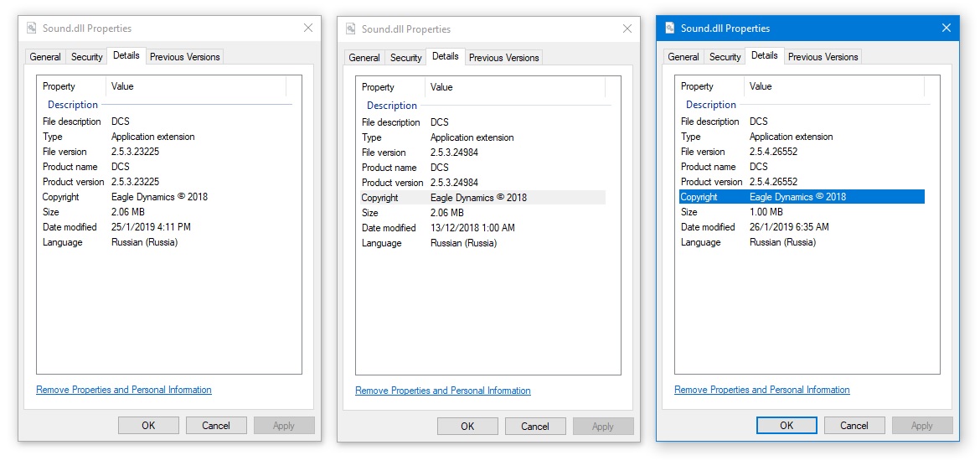Open the Previous Versions tab in the right dialog
The height and width of the screenshot is (471, 980).
pos(823,57)
